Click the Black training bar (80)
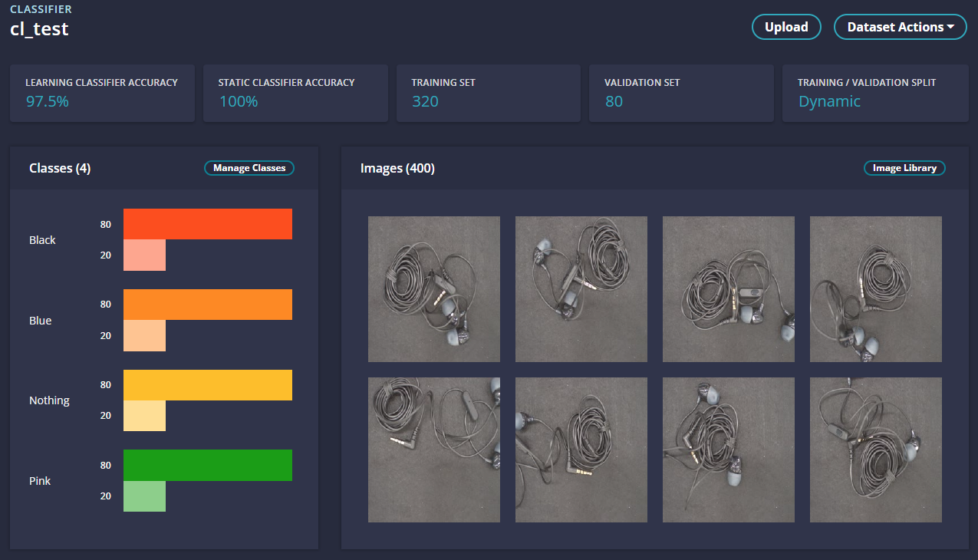978x560 pixels. [x=208, y=224]
